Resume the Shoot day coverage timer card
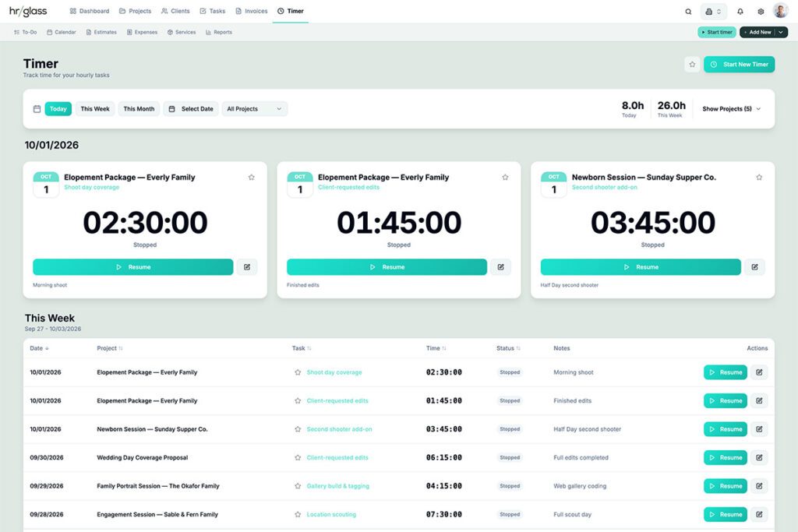Screen dimensions: 798x532 (132, 267)
